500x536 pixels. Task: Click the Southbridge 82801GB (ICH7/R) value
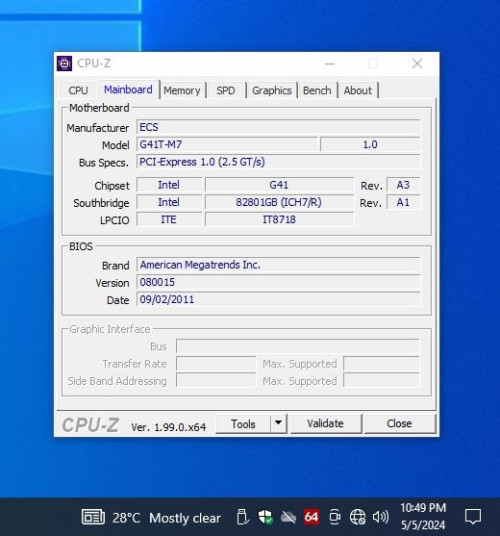279,202
